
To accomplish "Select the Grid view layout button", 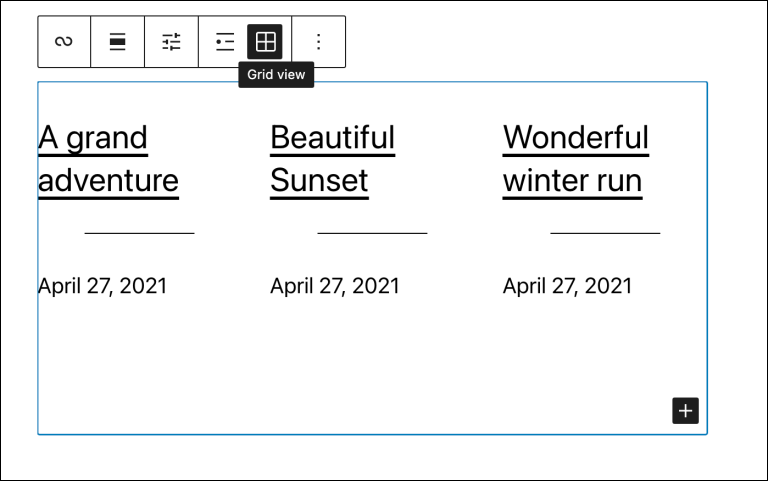I will coord(265,42).
